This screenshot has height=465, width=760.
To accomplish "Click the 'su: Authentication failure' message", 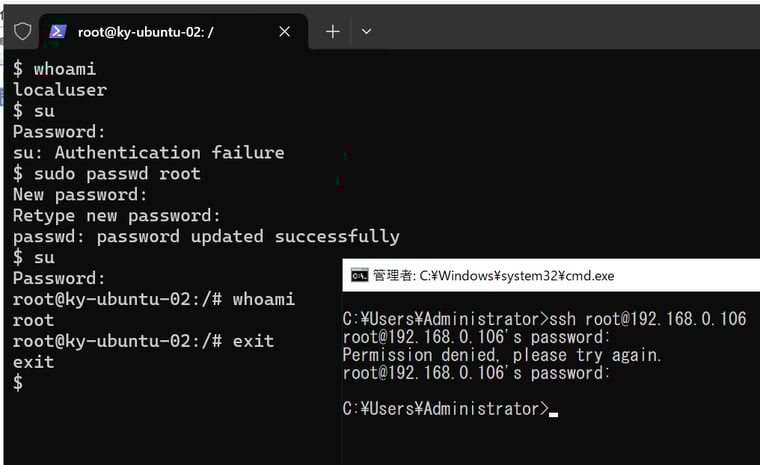I will tap(148, 153).
